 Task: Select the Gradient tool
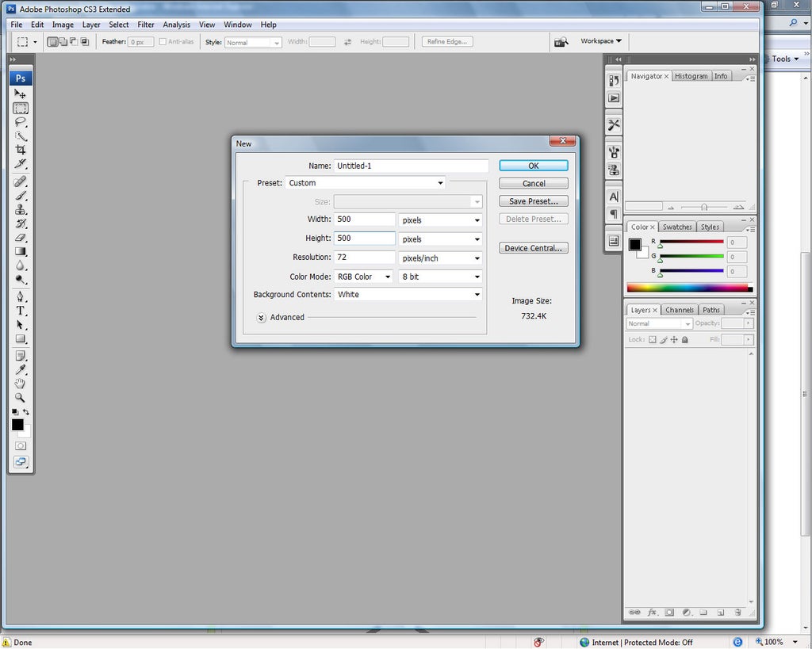pos(20,251)
